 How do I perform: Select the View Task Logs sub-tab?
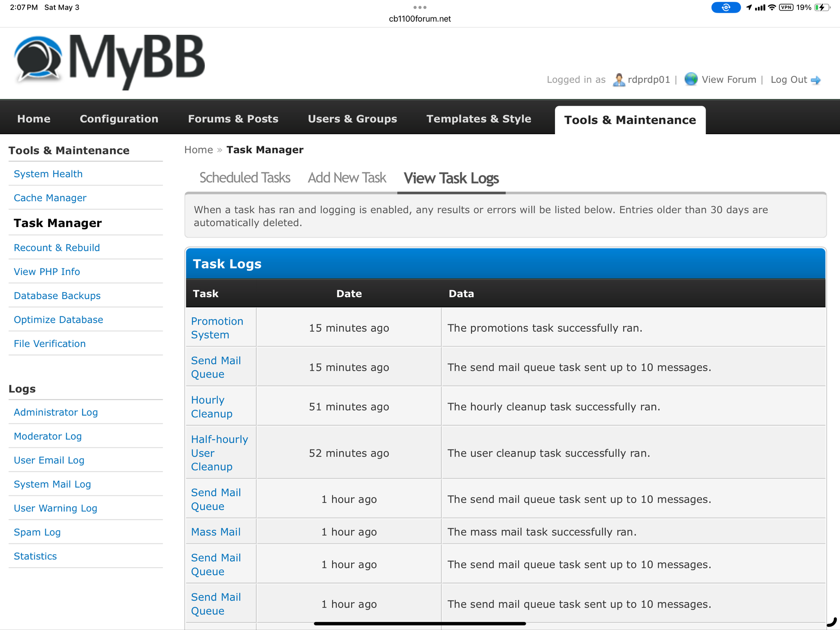coord(451,178)
